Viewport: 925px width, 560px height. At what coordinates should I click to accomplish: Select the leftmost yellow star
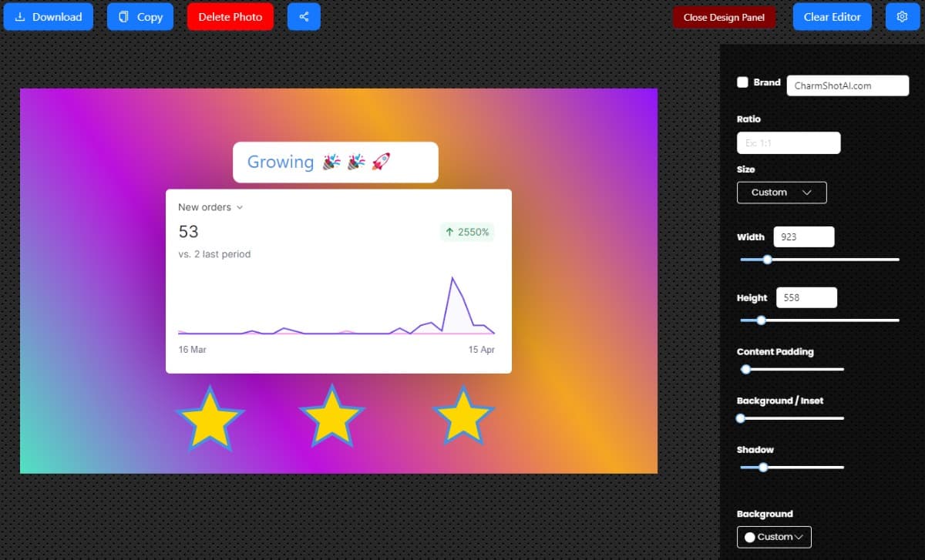[210, 419]
